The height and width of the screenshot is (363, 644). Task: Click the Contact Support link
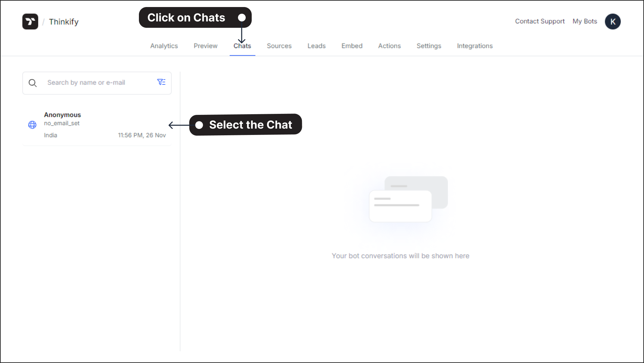point(540,21)
